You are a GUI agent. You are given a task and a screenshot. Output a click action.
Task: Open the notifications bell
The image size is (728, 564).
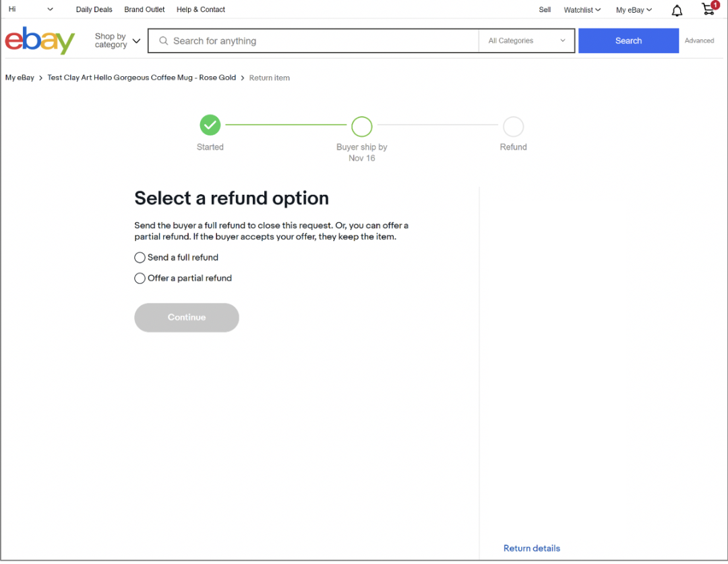pyautogui.click(x=677, y=10)
